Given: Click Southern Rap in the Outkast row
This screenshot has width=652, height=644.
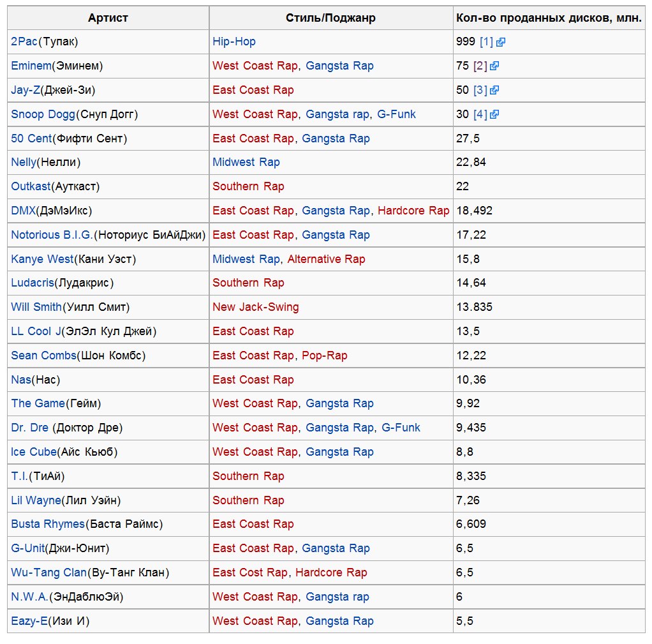Looking at the screenshot, I should (248, 186).
